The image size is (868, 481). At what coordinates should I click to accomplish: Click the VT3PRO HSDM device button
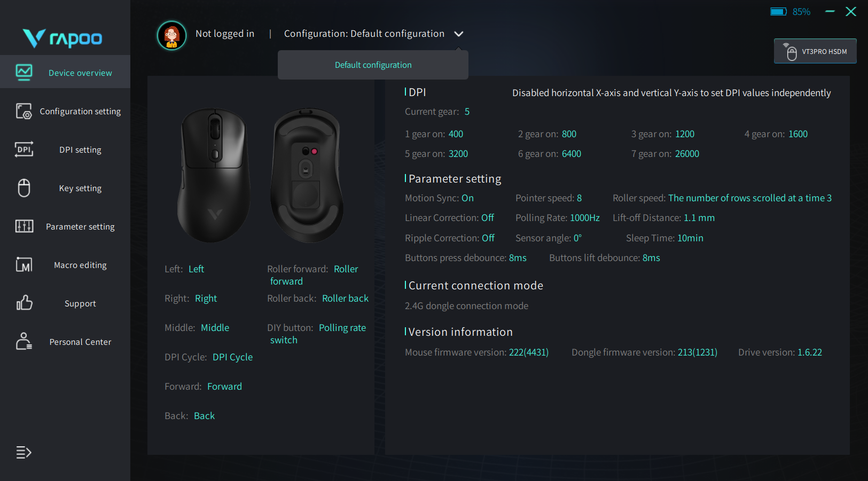[815, 51]
